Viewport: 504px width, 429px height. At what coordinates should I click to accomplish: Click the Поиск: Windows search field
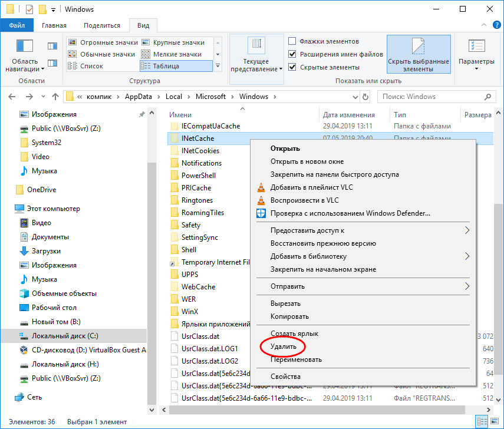click(436, 97)
